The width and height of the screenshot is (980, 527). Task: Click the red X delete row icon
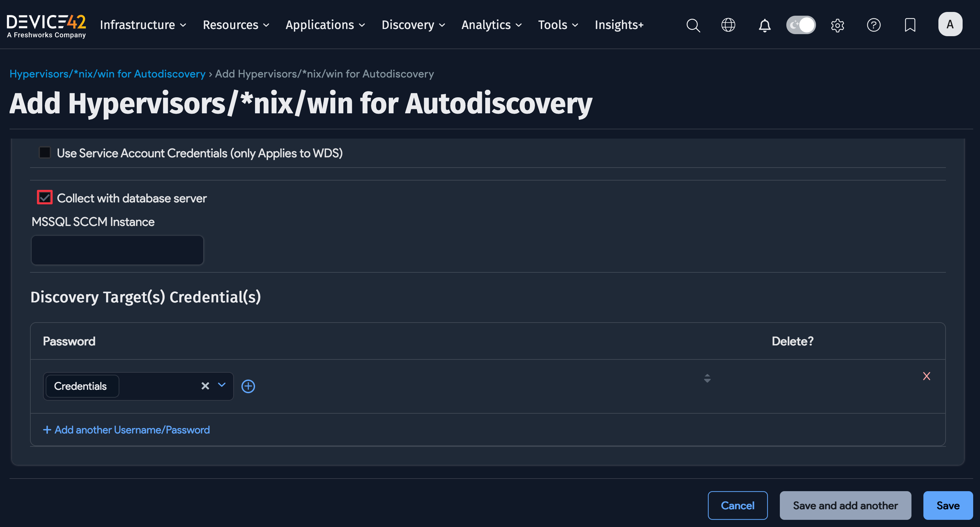point(926,376)
